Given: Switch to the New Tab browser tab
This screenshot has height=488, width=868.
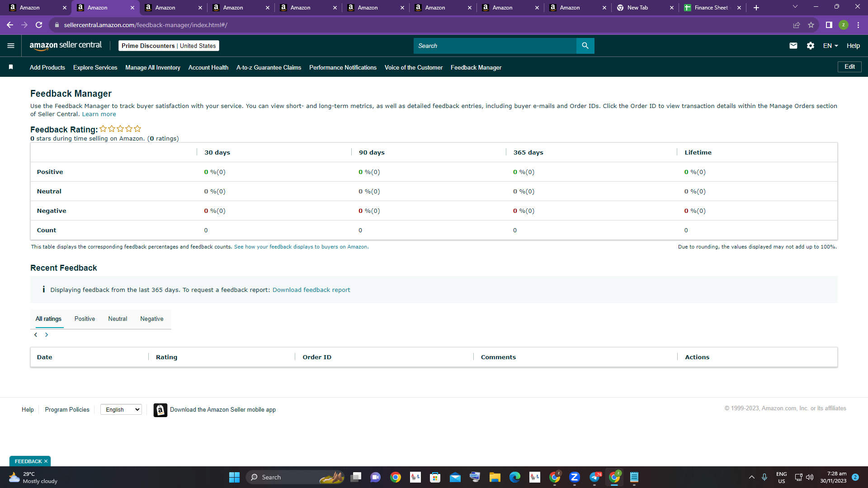Looking at the screenshot, I should click(645, 8).
